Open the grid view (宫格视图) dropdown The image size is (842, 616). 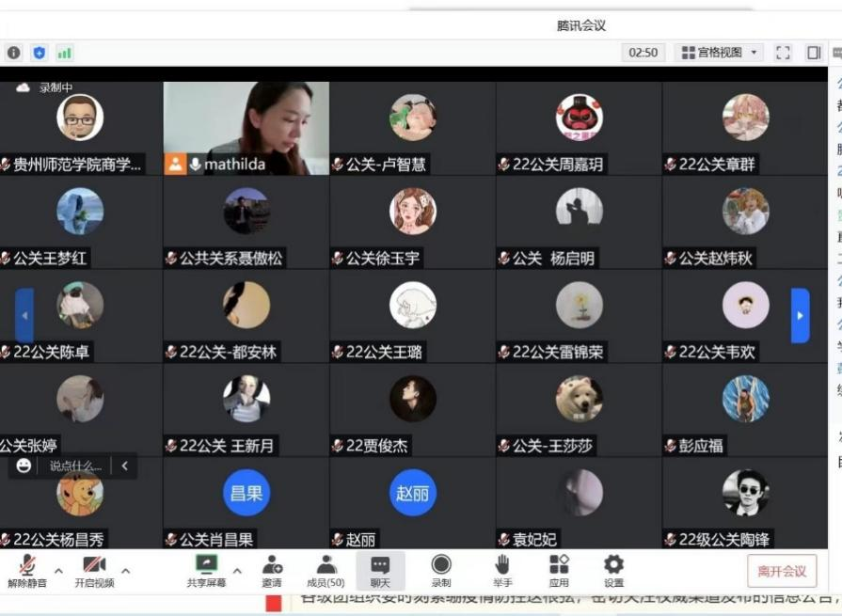coord(721,53)
